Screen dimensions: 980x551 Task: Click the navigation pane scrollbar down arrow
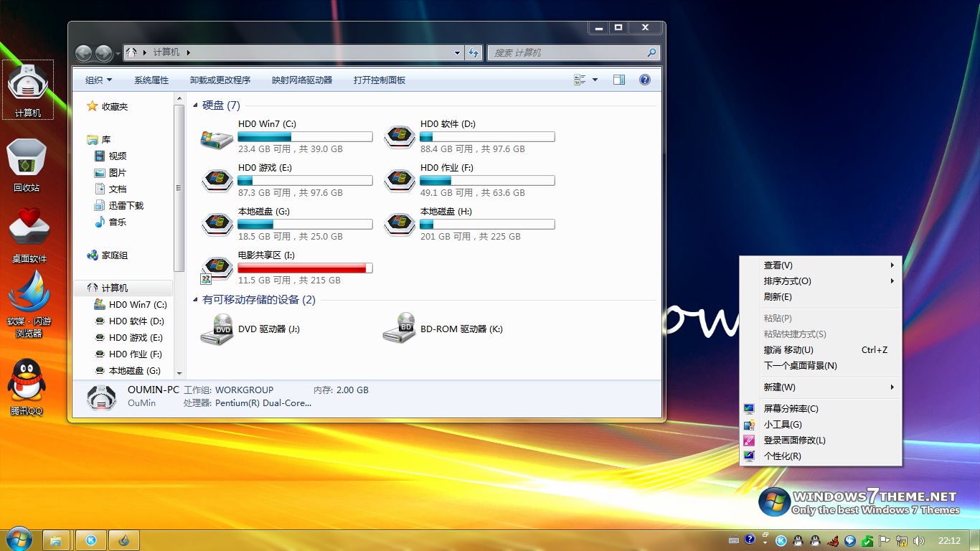point(179,374)
